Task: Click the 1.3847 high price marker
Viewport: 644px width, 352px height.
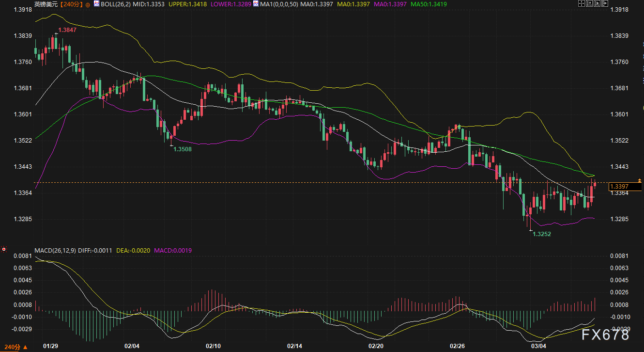Action: (67, 30)
